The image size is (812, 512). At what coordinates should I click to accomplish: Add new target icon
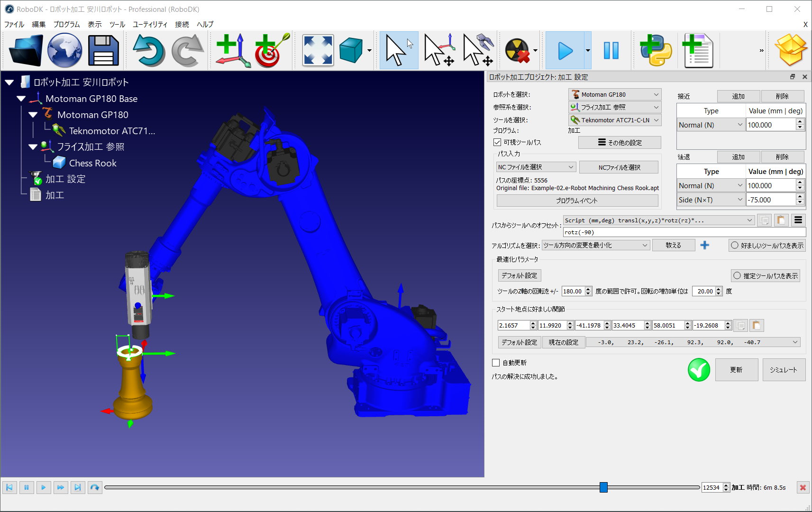click(272, 50)
